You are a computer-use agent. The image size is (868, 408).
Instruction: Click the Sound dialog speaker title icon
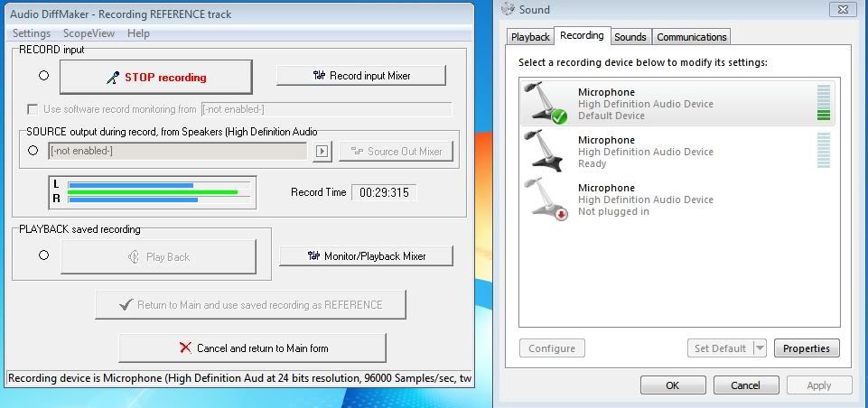point(509,9)
